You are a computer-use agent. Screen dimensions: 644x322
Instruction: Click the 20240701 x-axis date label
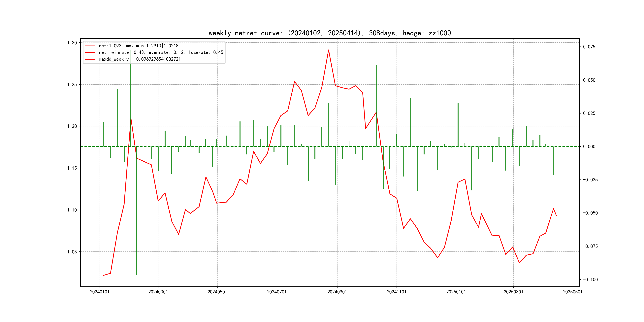coord(276,292)
